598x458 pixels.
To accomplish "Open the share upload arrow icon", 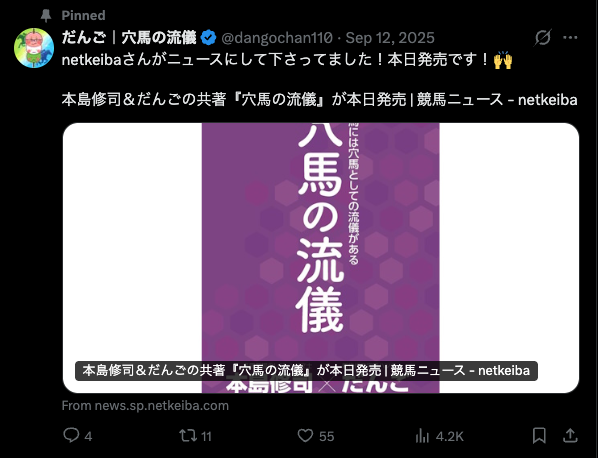I will pos(570,435).
